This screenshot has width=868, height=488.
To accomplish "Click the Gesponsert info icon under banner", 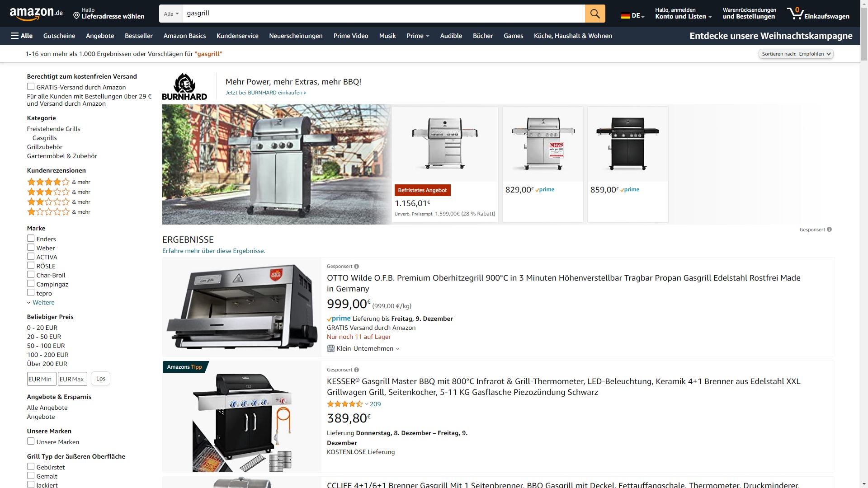I will (829, 230).
